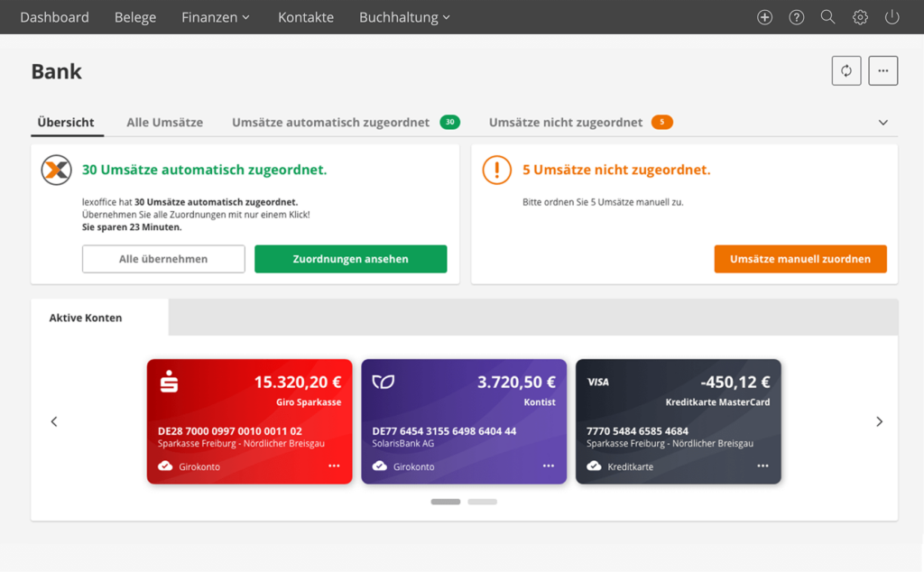Expand the tab bar chevron on right
This screenshot has width=924, height=572.
tap(882, 123)
